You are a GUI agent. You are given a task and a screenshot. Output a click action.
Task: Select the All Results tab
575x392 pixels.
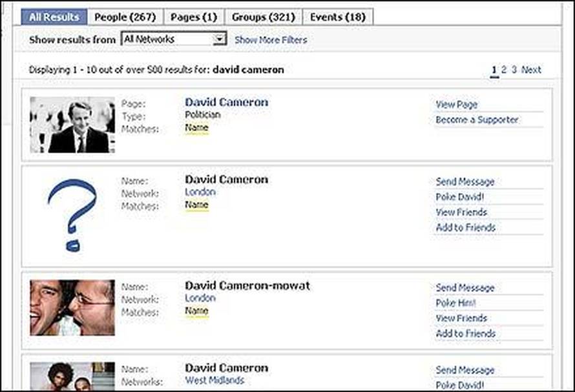pos(54,17)
